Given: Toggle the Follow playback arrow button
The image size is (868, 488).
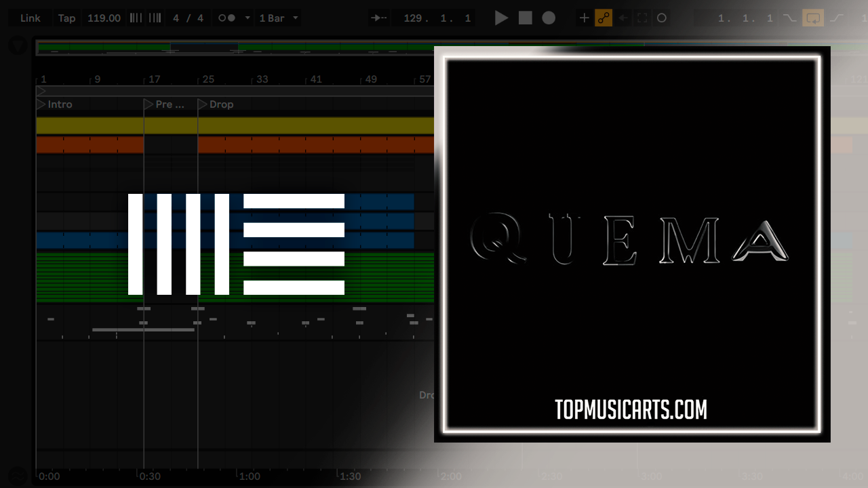Looking at the screenshot, I should [x=379, y=18].
